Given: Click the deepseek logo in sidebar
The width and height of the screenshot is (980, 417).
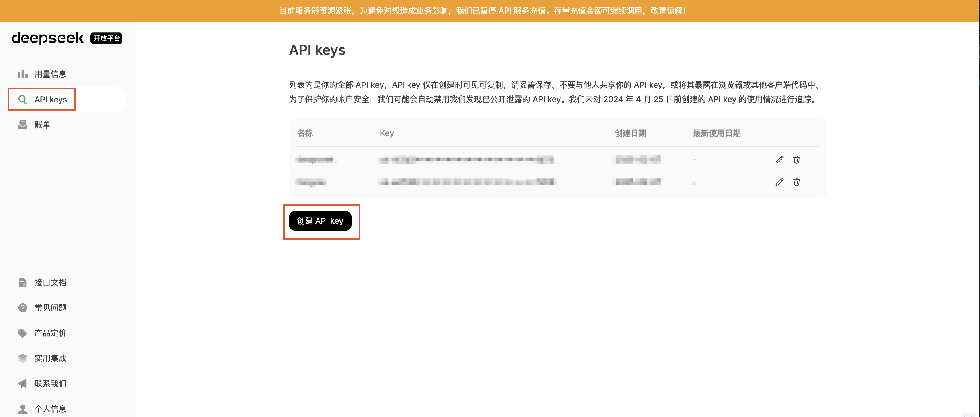Looking at the screenshot, I should 48,38.
